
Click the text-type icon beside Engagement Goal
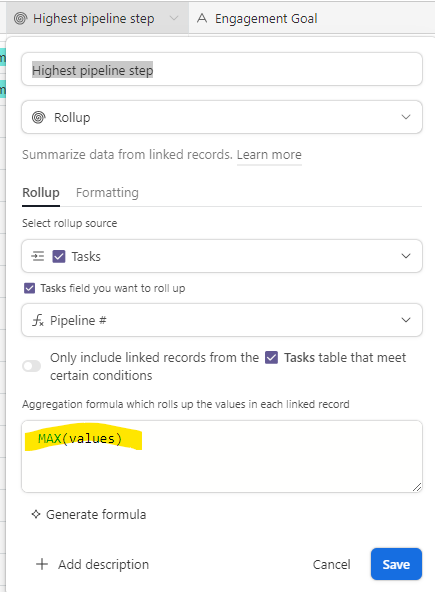[x=202, y=18]
